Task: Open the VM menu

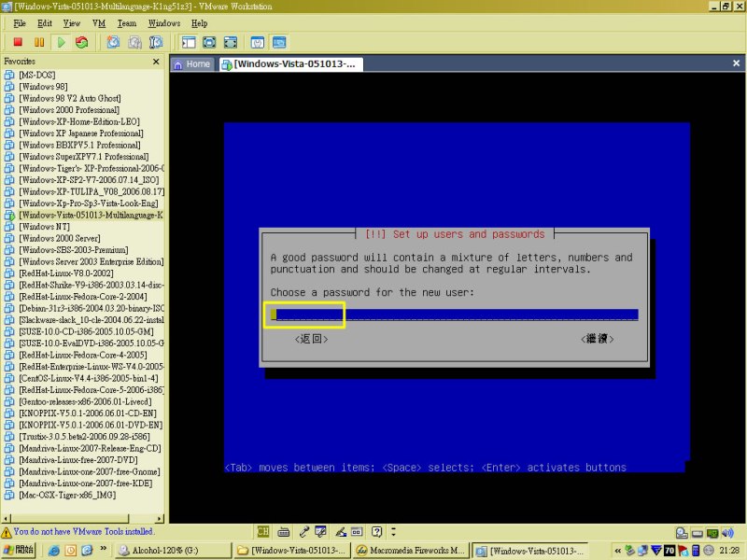Action: (x=99, y=23)
